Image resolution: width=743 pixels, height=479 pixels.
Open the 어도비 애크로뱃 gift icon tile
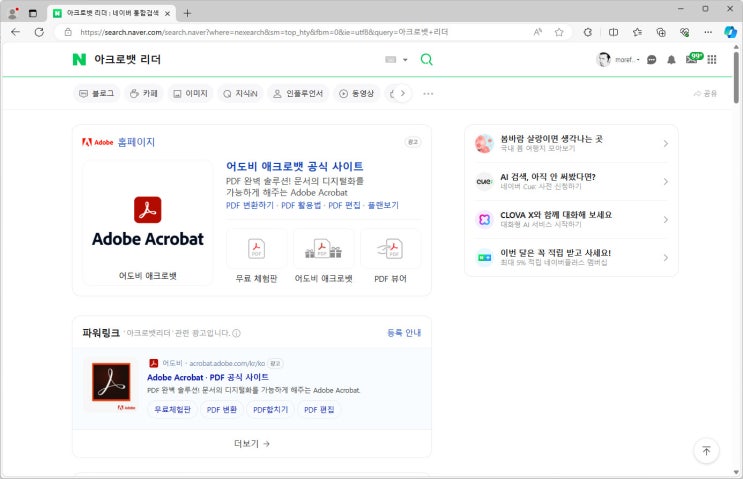pos(324,249)
